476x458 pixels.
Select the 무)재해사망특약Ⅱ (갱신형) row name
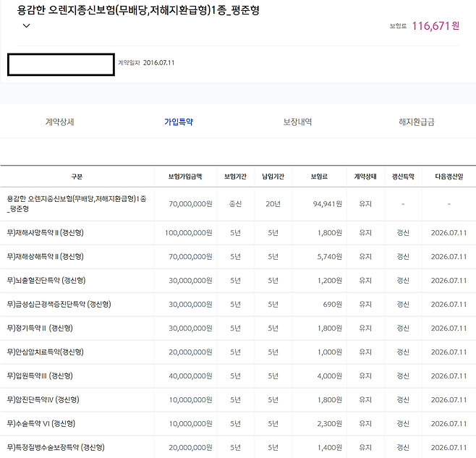point(45,233)
